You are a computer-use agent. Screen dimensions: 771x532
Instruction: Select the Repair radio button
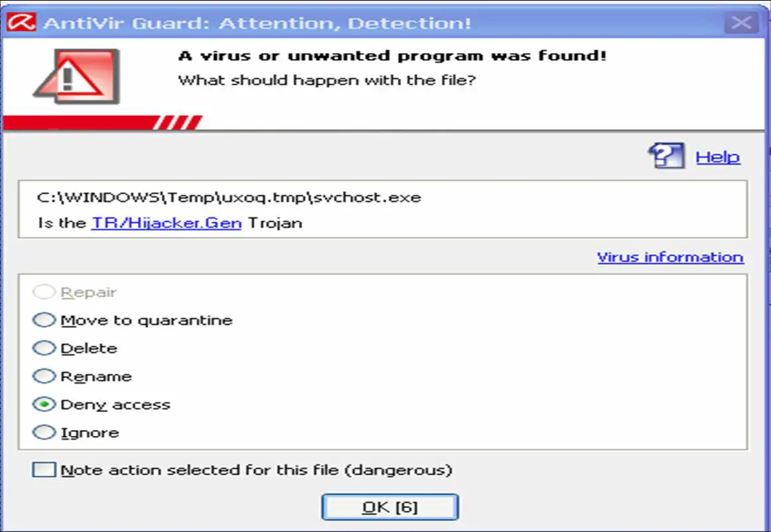click(x=44, y=292)
